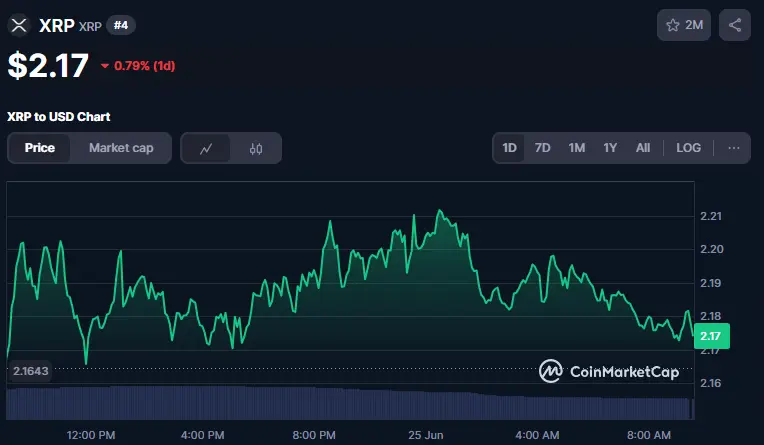Viewport: 764px width, 445px height.
Task: Click the 12:00 PM x-axis label
Action: [91, 435]
